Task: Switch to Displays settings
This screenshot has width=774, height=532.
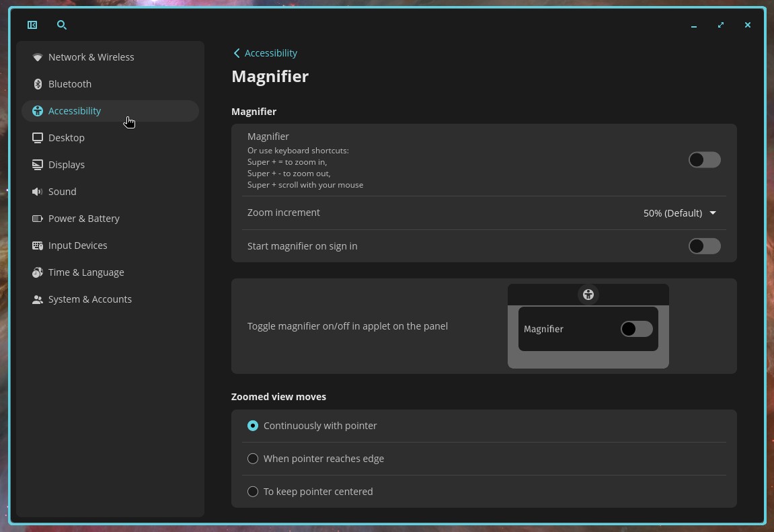Action: pyautogui.click(x=110, y=165)
